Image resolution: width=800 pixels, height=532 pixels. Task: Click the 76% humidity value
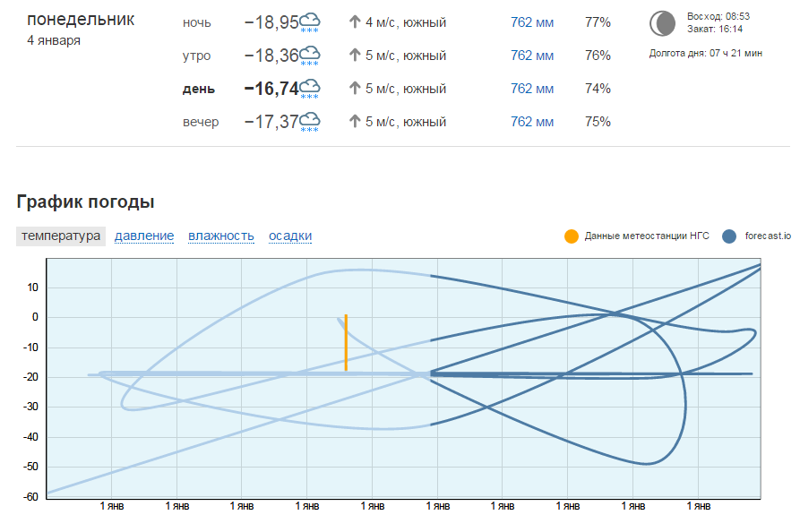click(x=598, y=56)
